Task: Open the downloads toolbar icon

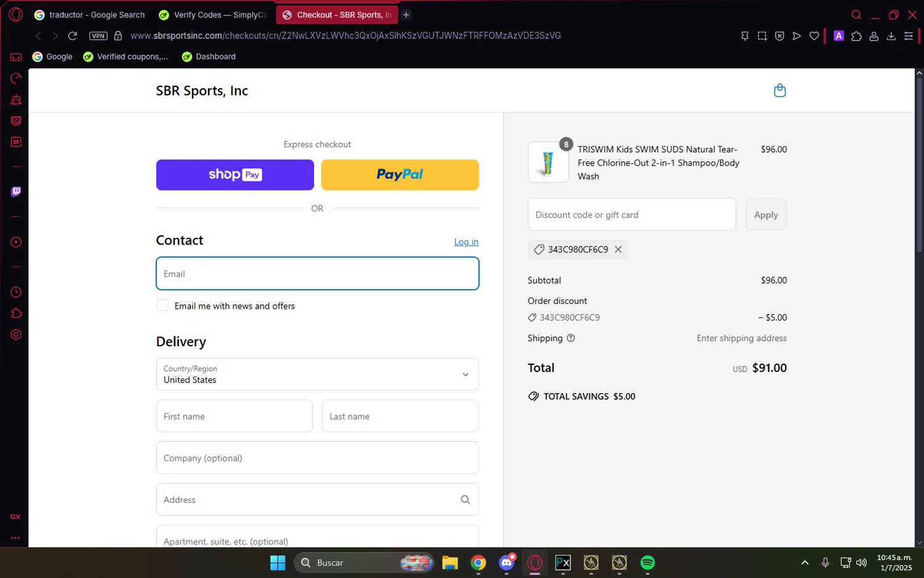Action: (891, 36)
